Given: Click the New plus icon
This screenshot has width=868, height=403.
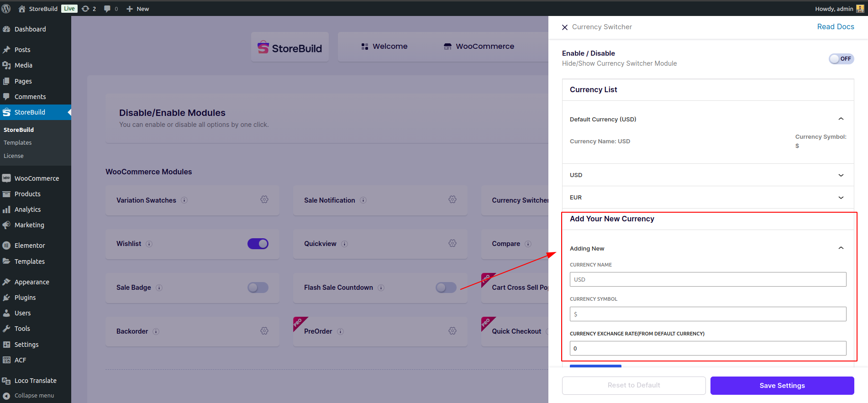Looking at the screenshot, I should pos(130,9).
